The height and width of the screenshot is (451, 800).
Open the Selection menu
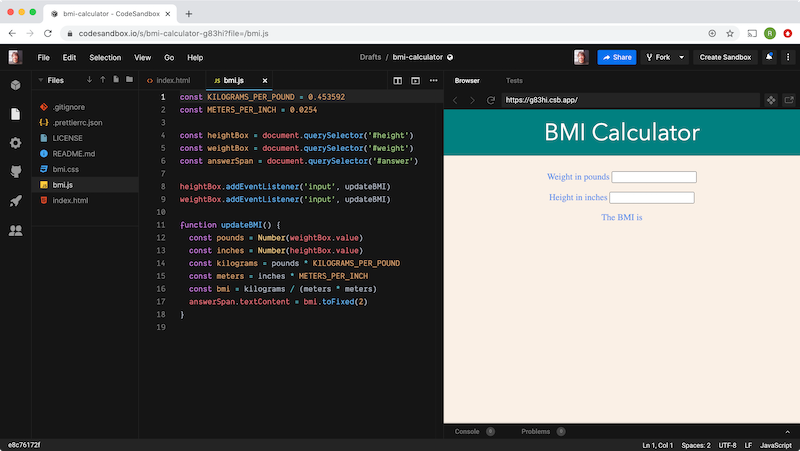coord(105,57)
